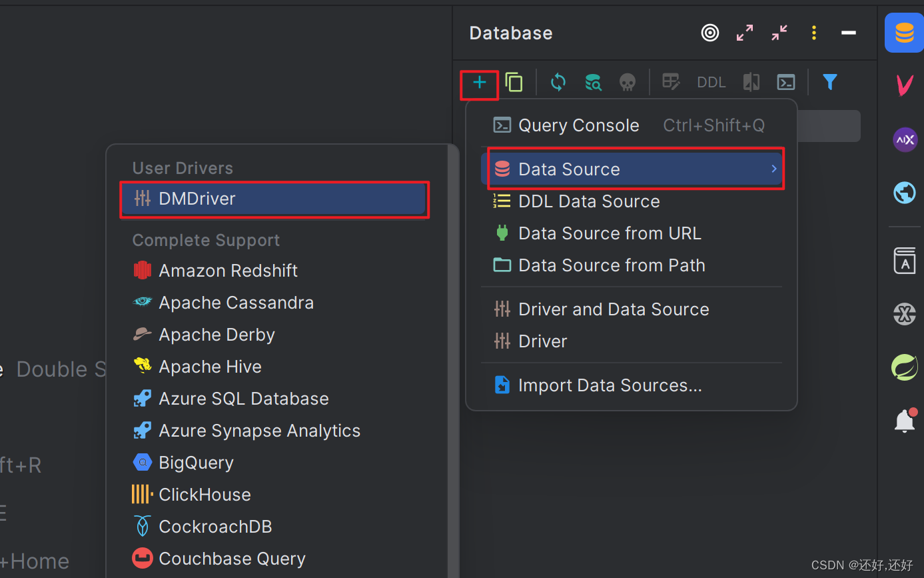Screen dimensions: 924x578
Task: Choose the Driver menu item
Action: pyautogui.click(x=631, y=341)
